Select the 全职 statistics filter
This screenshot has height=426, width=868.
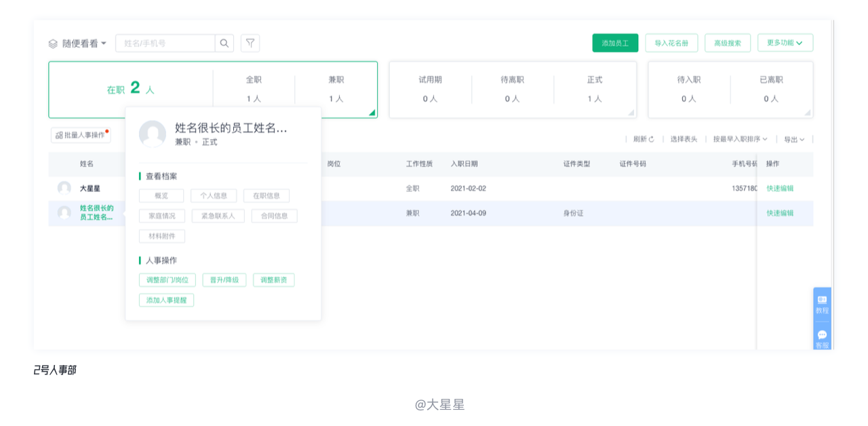[x=254, y=89]
